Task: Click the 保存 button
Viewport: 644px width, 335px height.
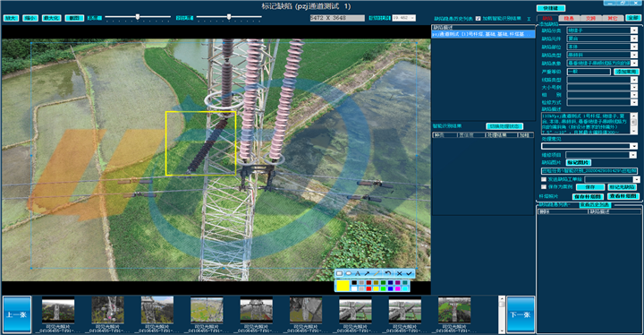Action: [589, 187]
